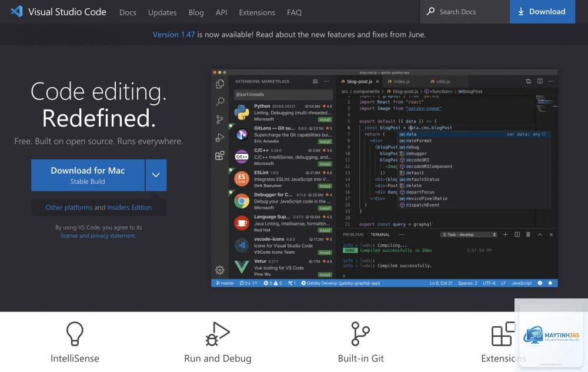This screenshot has width=588, height=372.
Task: Maximize panel with the chevron up icon
Action: [x=540, y=235]
